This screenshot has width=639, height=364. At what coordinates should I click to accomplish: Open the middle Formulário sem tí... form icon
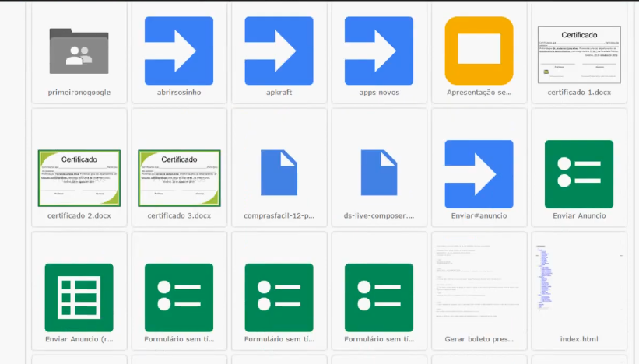(279, 298)
